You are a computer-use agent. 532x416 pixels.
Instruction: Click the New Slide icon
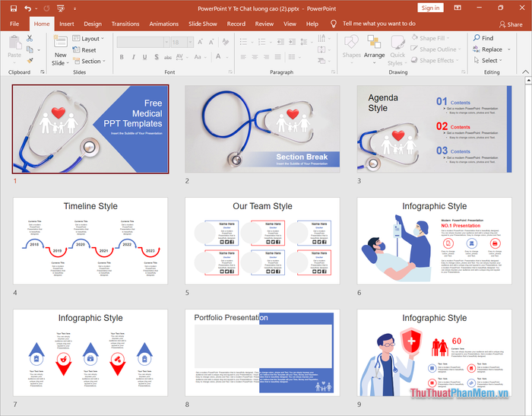60,41
